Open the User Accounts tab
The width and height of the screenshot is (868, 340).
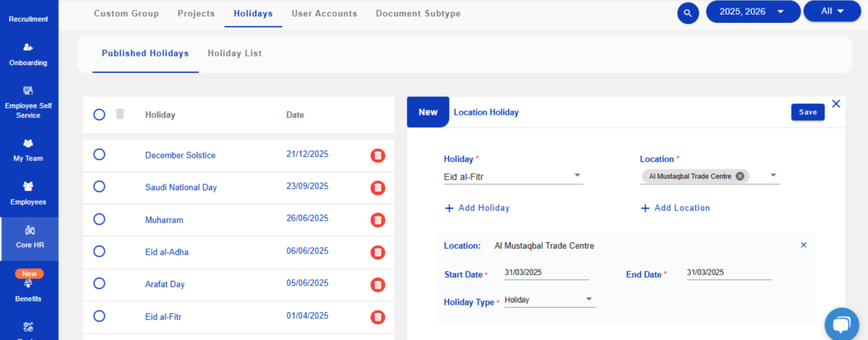[324, 13]
